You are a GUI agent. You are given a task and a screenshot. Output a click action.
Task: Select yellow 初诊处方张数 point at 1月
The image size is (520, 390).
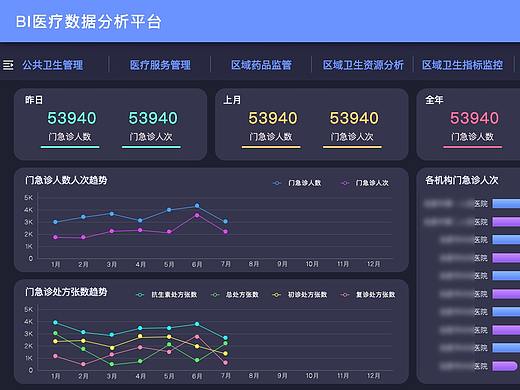click(55, 341)
